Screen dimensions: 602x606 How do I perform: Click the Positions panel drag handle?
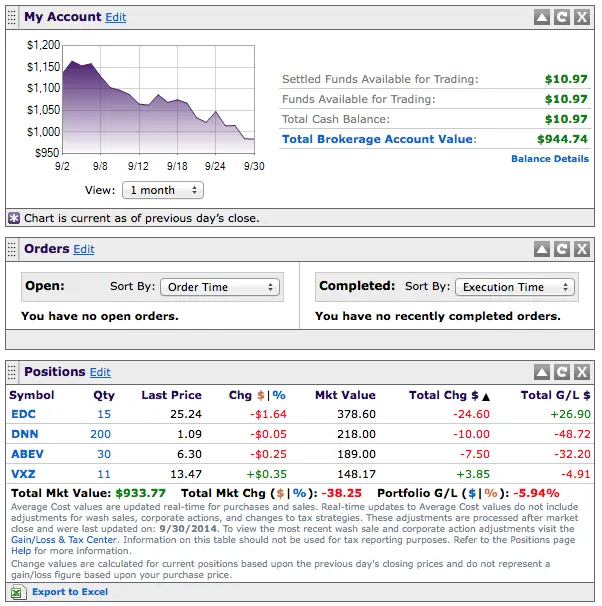(12, 372)
